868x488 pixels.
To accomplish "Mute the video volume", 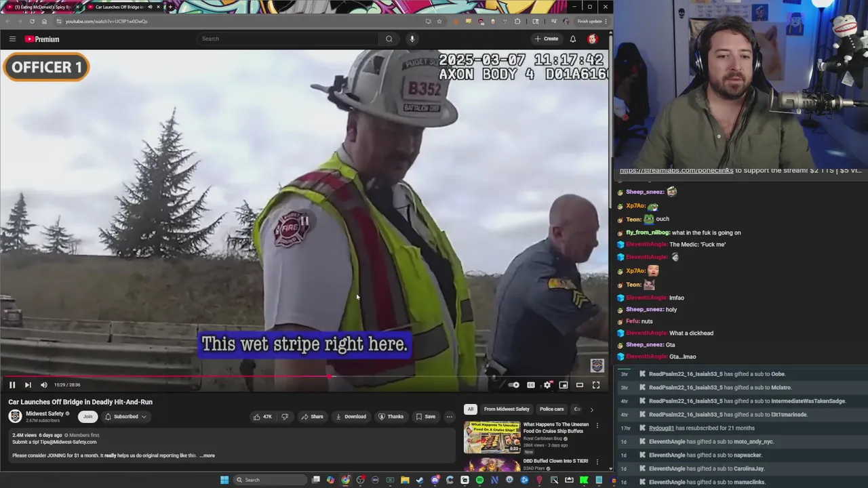I will (x=44, y=385).
